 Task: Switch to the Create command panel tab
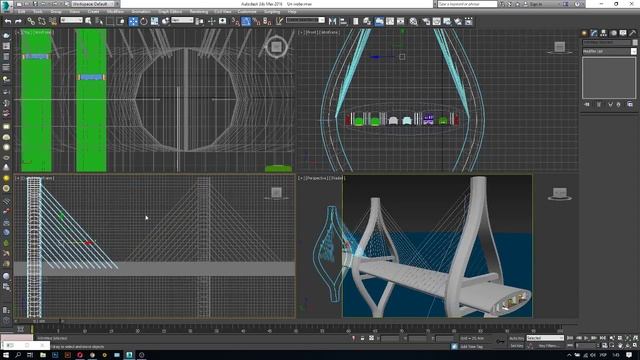pyautogui.click(x=584, y=33)
